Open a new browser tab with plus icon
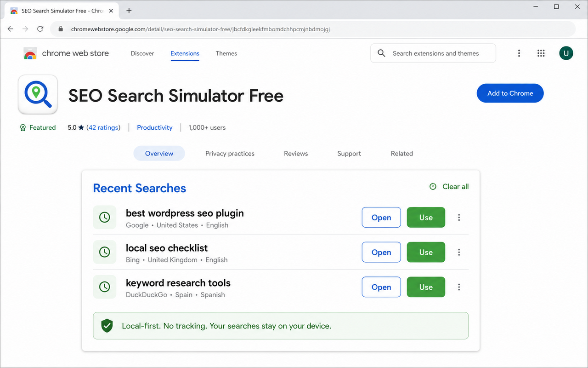The width and height of the screenshot is (588, 368). click(129, 11)
